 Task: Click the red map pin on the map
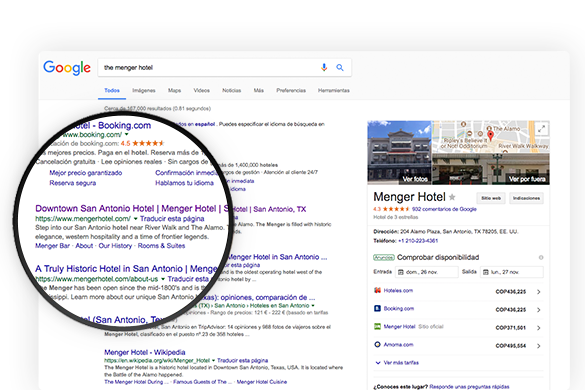pyautogui.click(x=490, y=135)
